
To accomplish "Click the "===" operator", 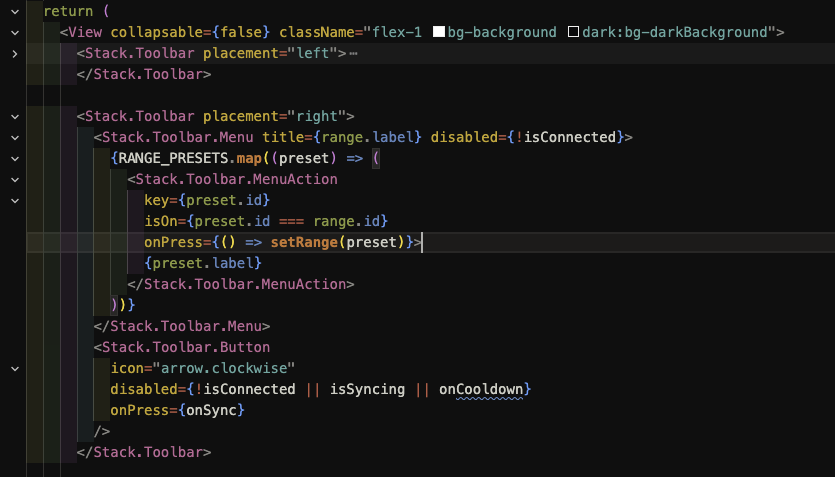I will pyautogui.click(x=291, y=221).
